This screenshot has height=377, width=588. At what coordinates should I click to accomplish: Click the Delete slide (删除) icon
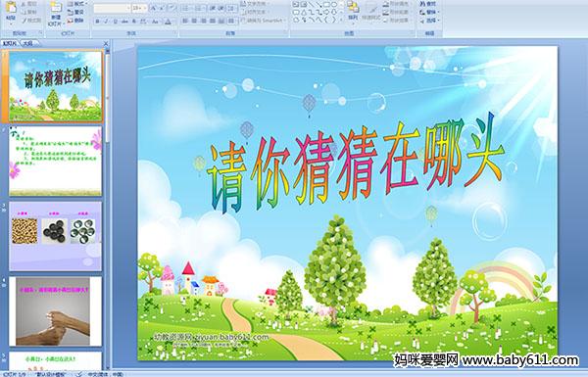pyautogui.click(x=75, y=21)
